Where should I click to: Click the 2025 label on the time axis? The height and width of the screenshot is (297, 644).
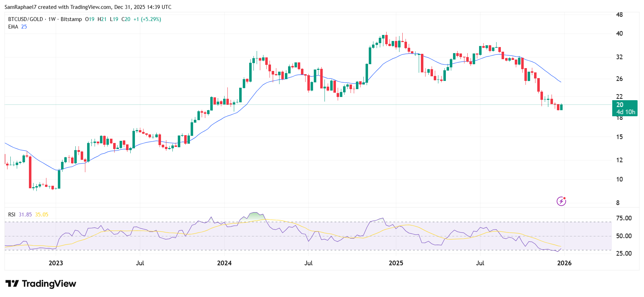pyautogui.click(x=396, y=263)
